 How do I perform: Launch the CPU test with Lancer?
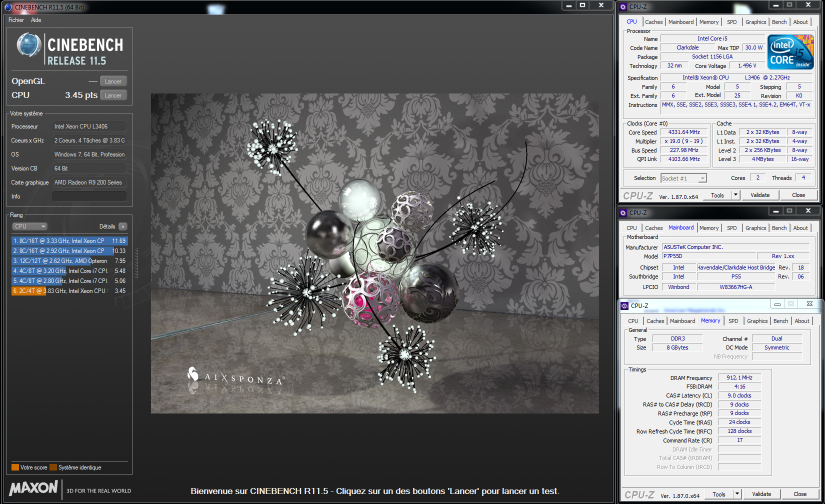[113, 95]
